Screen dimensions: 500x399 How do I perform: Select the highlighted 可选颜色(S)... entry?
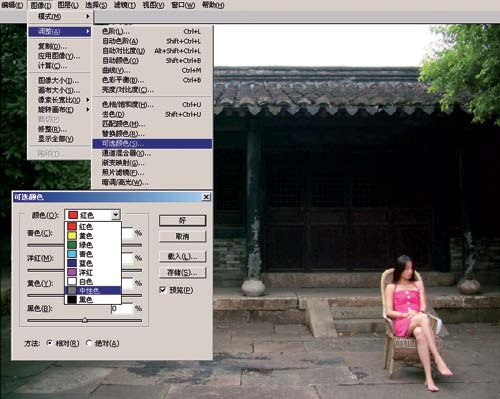pyautogui.click(x=152, y=144)
